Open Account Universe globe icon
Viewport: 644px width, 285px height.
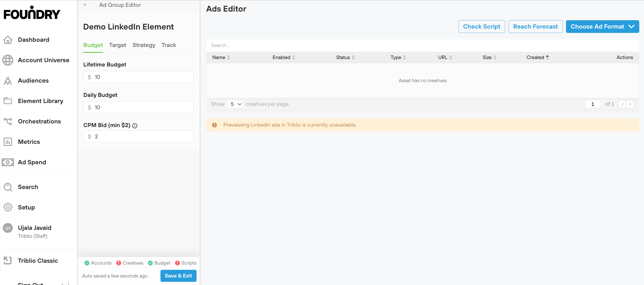(x=8, y=60)
